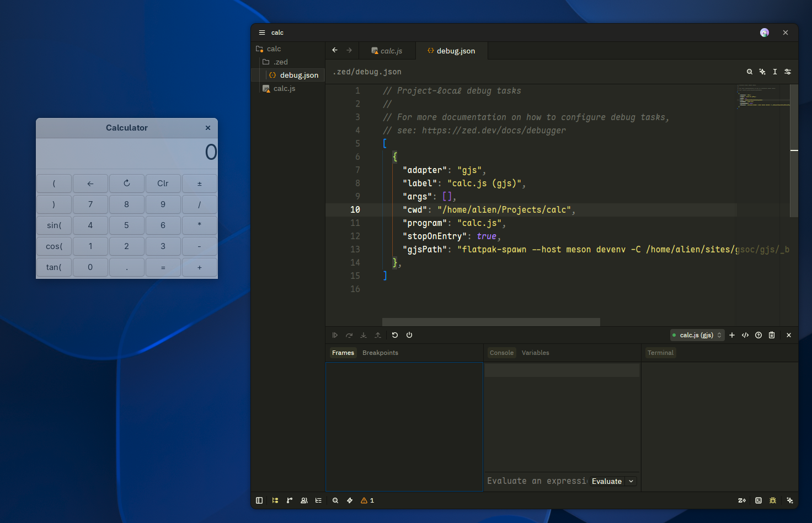Screen dimensions: 812x523
Task: Click the user avatar in Zed title bar
Action: [x=765, y=33]
